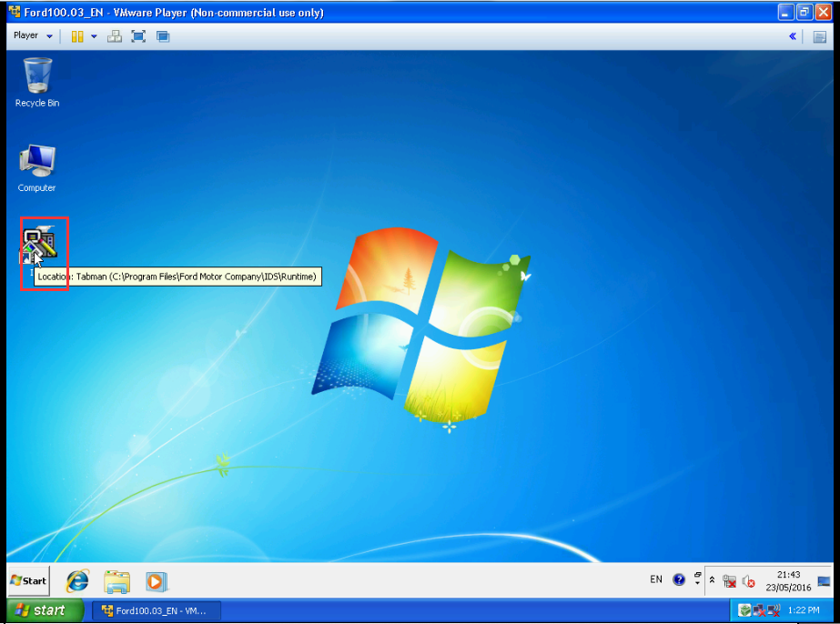Open Windows Explorer folder on guest taskbar
The image size is (840, 624).
116,581
